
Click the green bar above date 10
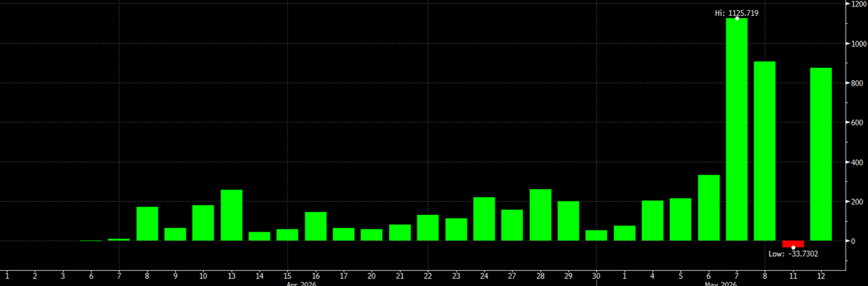[203, 223]
